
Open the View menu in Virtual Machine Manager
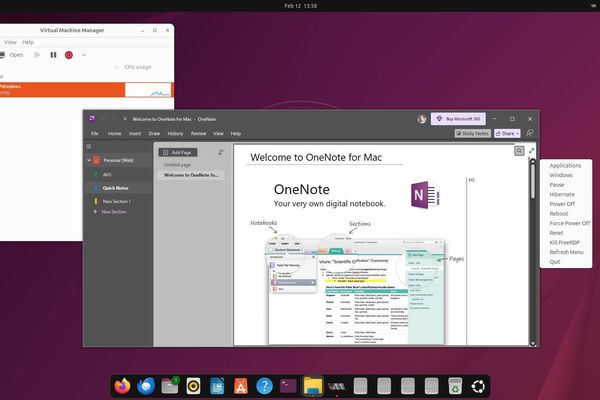[10, 42]
